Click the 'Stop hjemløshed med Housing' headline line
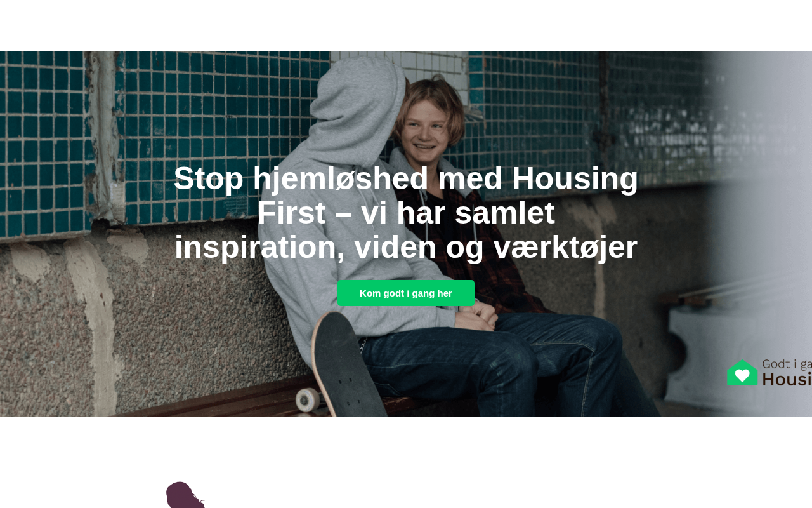This screenshot has height=508, width=812. tap(406, 178)
